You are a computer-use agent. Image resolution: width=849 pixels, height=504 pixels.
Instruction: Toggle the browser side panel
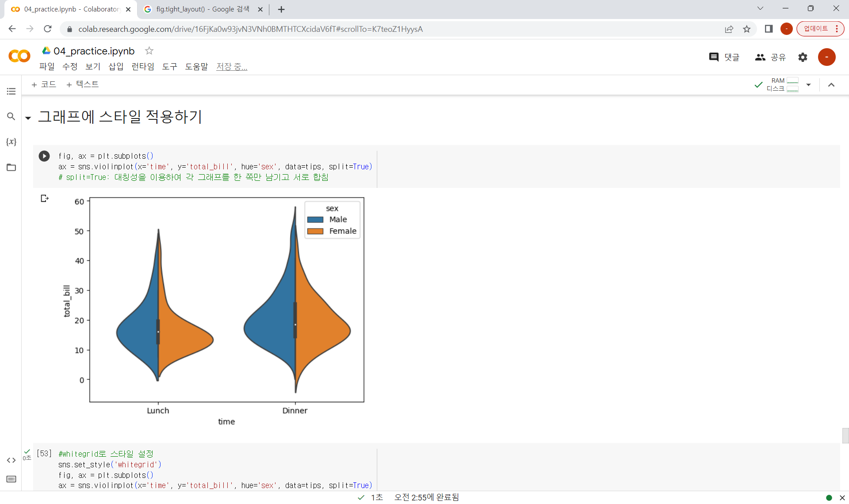pyautogui.click(x=769, y=29)
